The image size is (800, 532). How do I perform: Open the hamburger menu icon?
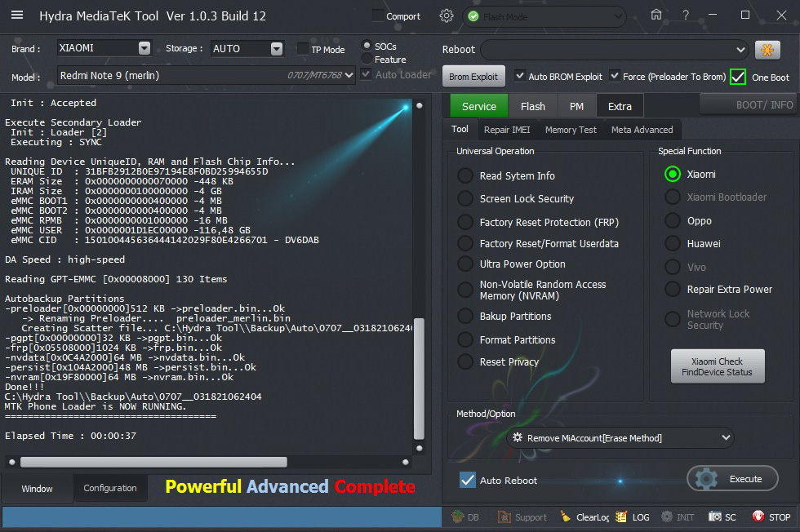click(16, 16)
